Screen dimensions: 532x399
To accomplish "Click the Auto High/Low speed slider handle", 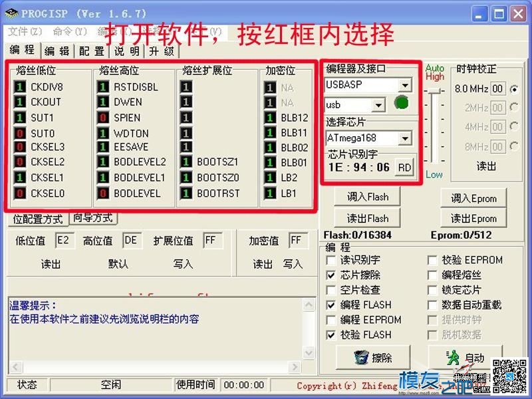I will pyautogui.click(x=434, y=90).
